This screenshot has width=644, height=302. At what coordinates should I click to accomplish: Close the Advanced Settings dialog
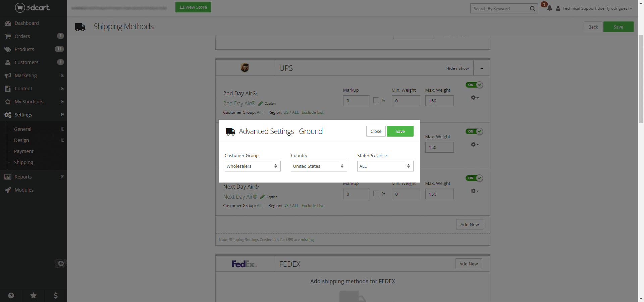point(376,131)
